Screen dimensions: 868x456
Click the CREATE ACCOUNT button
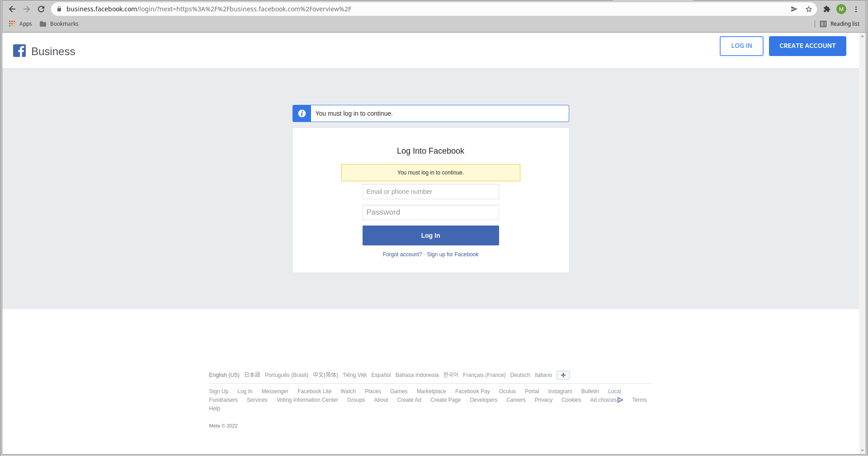[807, 46]
